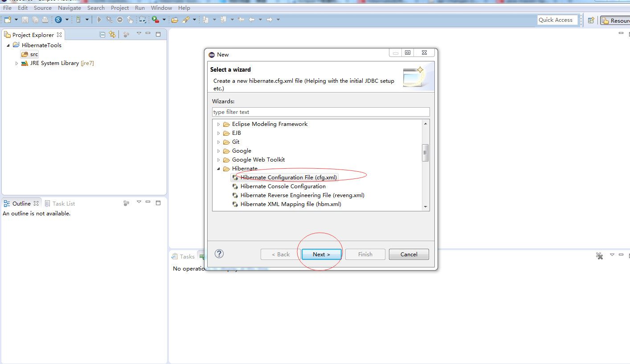Open the Help menu
This screenshot has height=364, width=630.
pyautogui.click(x=184, y=8)
